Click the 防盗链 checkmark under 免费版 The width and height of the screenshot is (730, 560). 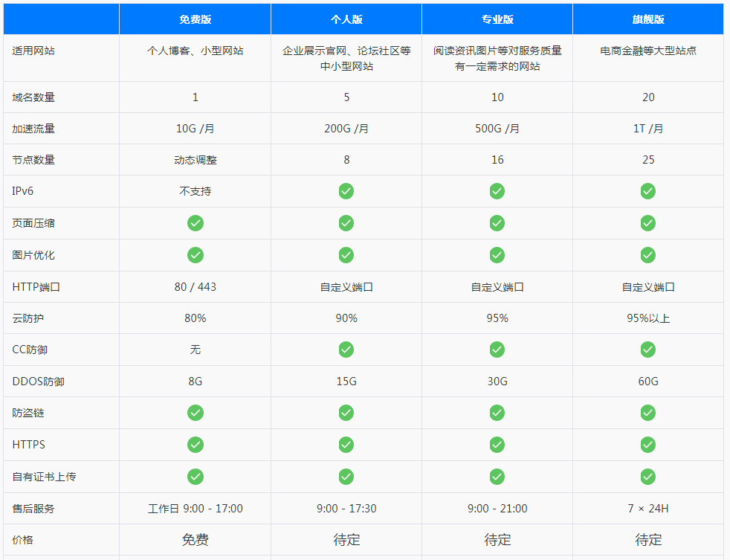[x=195, y=413]
